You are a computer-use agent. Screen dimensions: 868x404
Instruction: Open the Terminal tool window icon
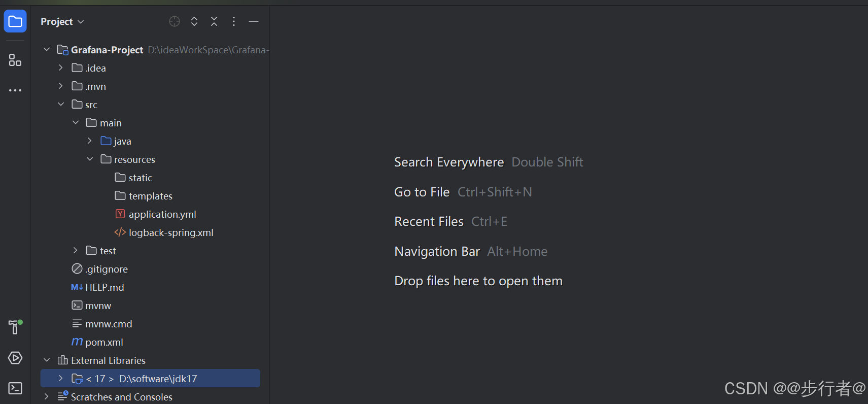(x=15, y=388)
